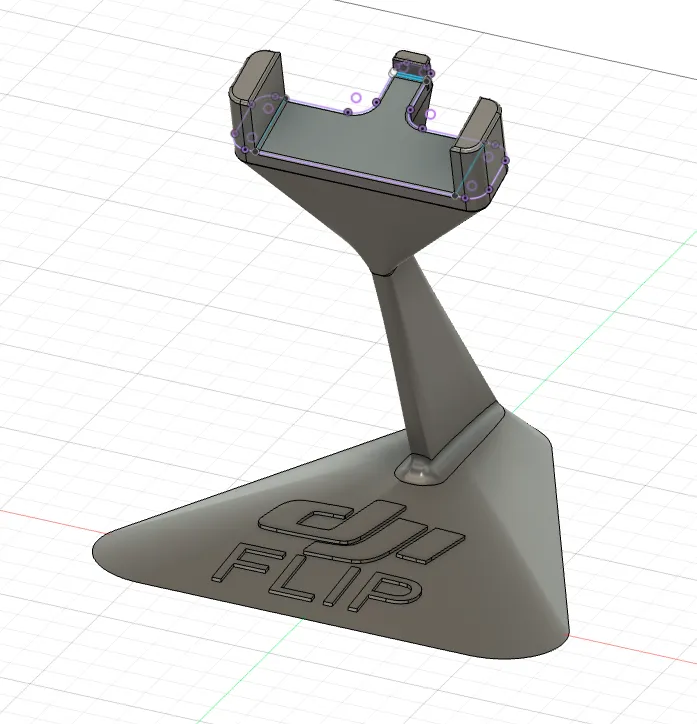
Task: Click the raised FLIP lettering on the base
Action: (318, 577)
